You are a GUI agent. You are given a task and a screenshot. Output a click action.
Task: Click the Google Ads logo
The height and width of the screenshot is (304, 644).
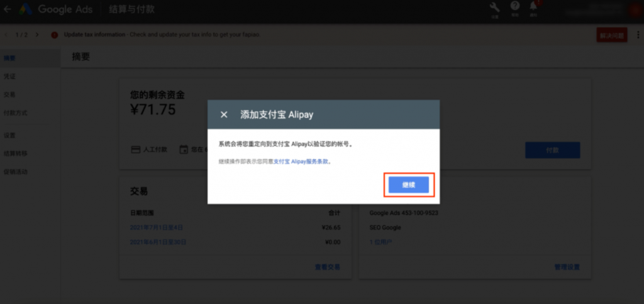coord(25,9)
